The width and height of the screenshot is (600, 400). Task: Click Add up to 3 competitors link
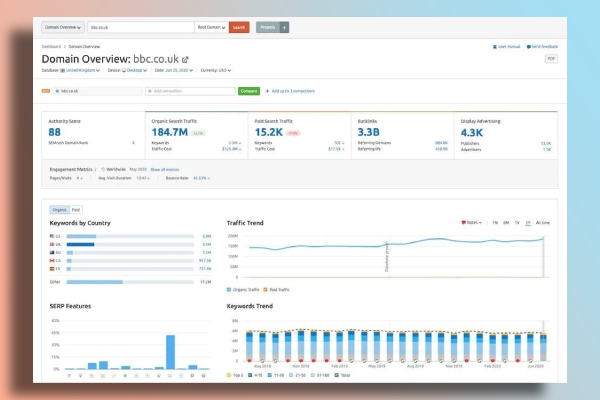click(x=293, y=91)
